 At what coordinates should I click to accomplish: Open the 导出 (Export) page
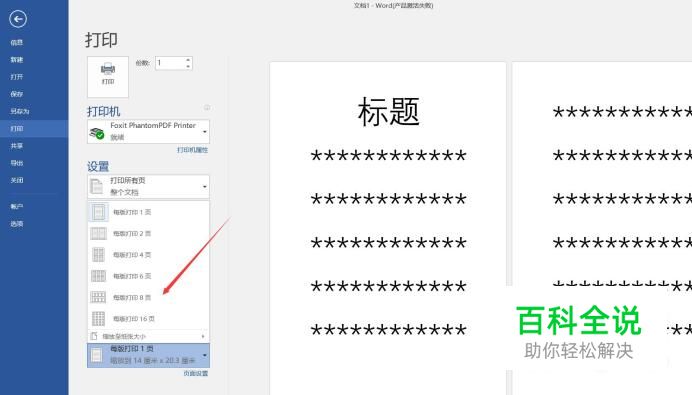click(17, 163)
